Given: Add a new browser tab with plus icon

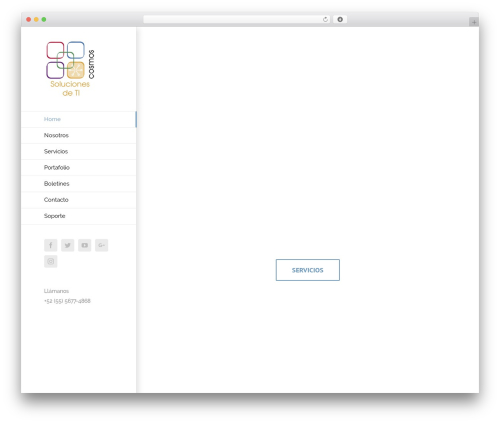Looking at the screenshot, I should 474,22.
